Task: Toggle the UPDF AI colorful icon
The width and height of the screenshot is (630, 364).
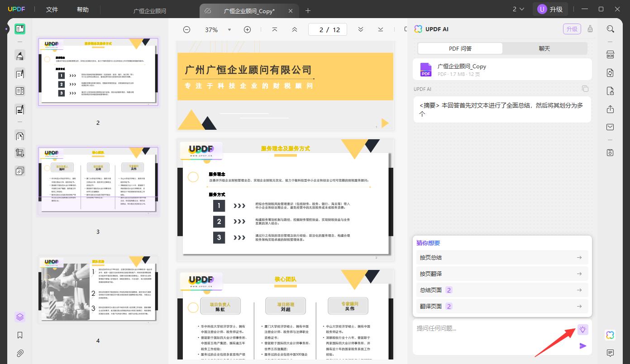Action: (611, 335)
